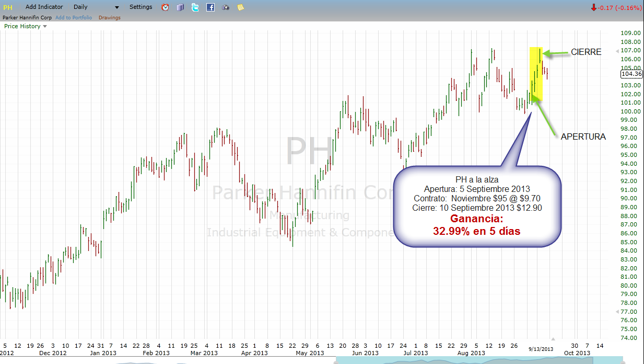Screen dimensions: 644x364
Task: Take chart snapshot with camera icon
Action: (225, 7)
